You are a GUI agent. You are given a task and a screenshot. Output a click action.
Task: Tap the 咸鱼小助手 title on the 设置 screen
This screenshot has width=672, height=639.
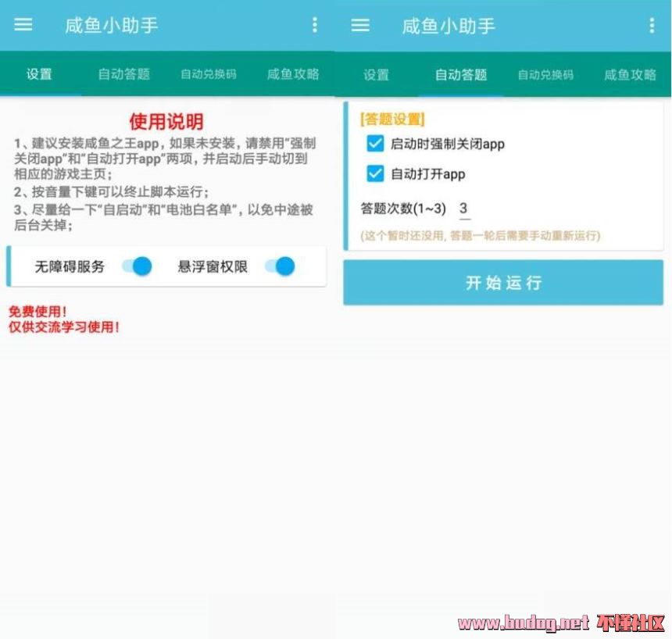[112, 25]
